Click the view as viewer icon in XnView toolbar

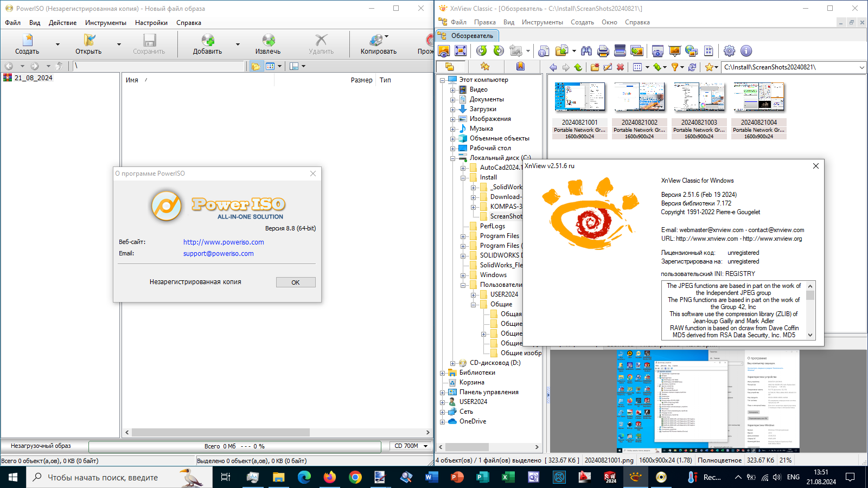click(x=444, y=51)
